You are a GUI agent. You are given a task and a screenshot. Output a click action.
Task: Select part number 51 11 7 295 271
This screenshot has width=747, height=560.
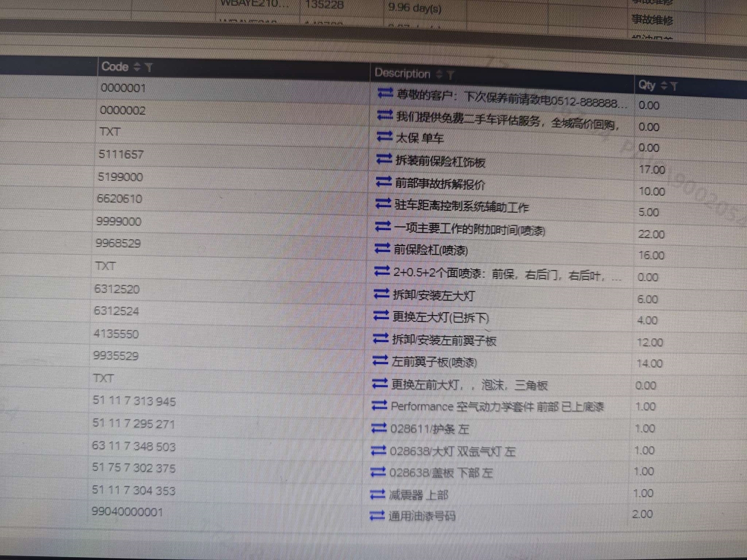[x=134, y=424]
